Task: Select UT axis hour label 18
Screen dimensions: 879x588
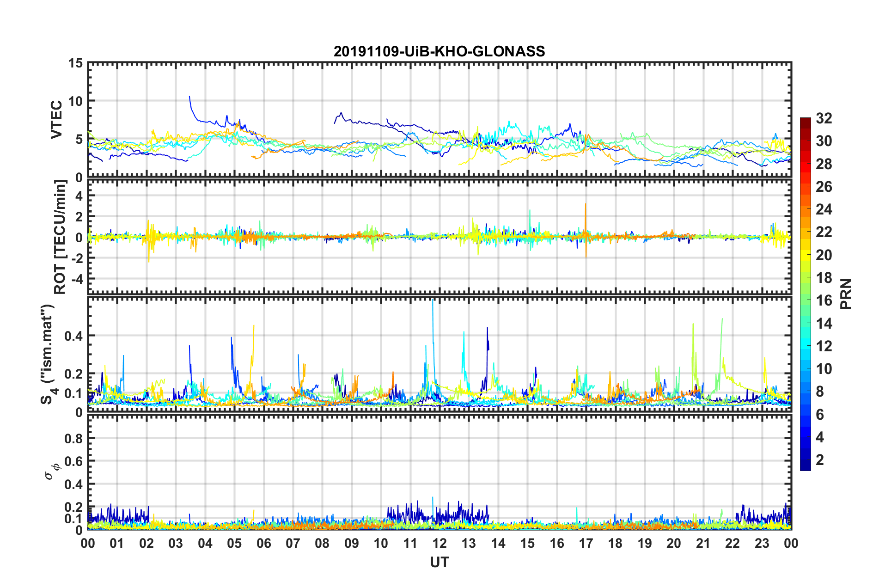Action: [x=615, y=543]
